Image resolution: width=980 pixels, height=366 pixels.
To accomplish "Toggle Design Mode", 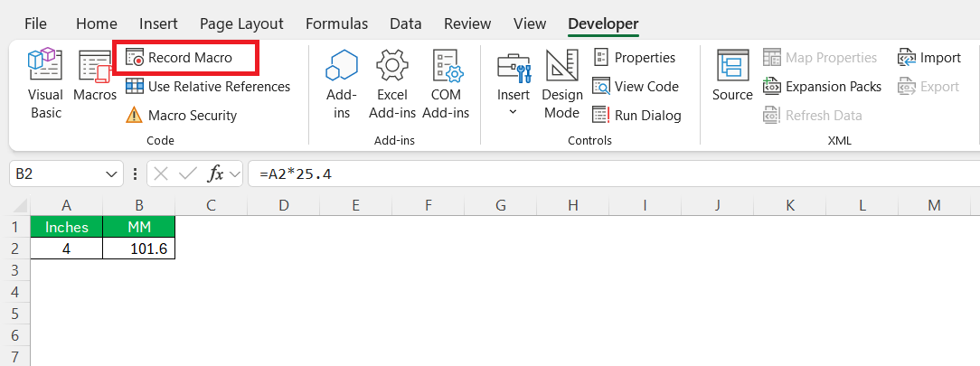I will (x=562, y=84).
